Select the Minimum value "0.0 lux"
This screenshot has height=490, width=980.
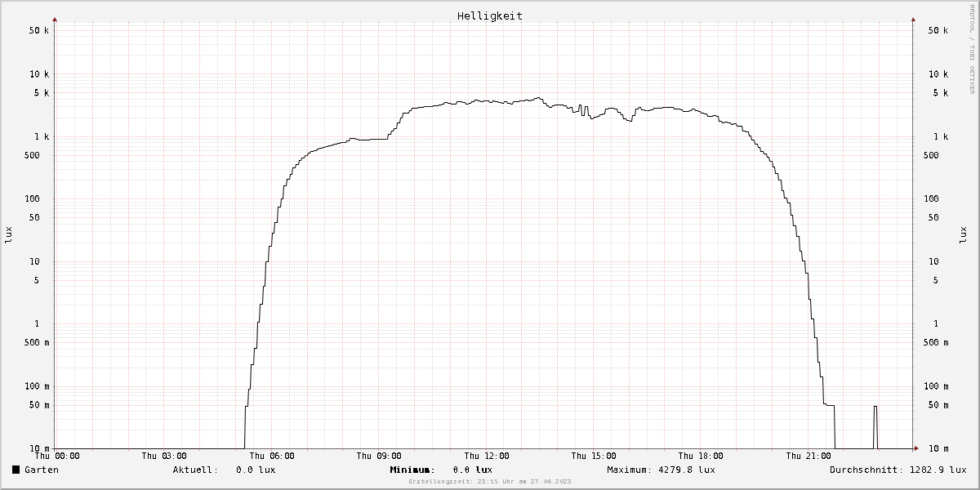tap(473, 470)
